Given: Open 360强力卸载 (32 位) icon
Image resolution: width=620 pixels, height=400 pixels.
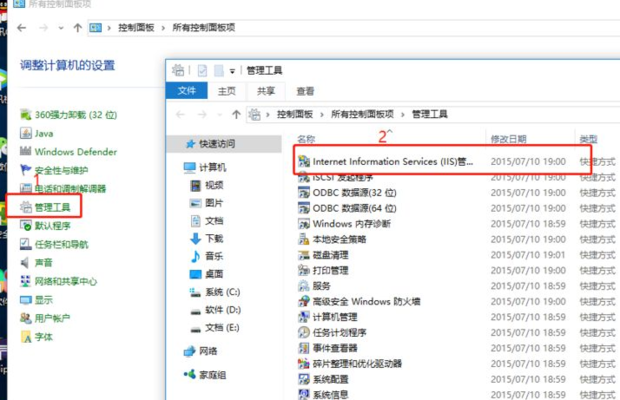Looking at the screenshot, I should [x=26, y=115].
